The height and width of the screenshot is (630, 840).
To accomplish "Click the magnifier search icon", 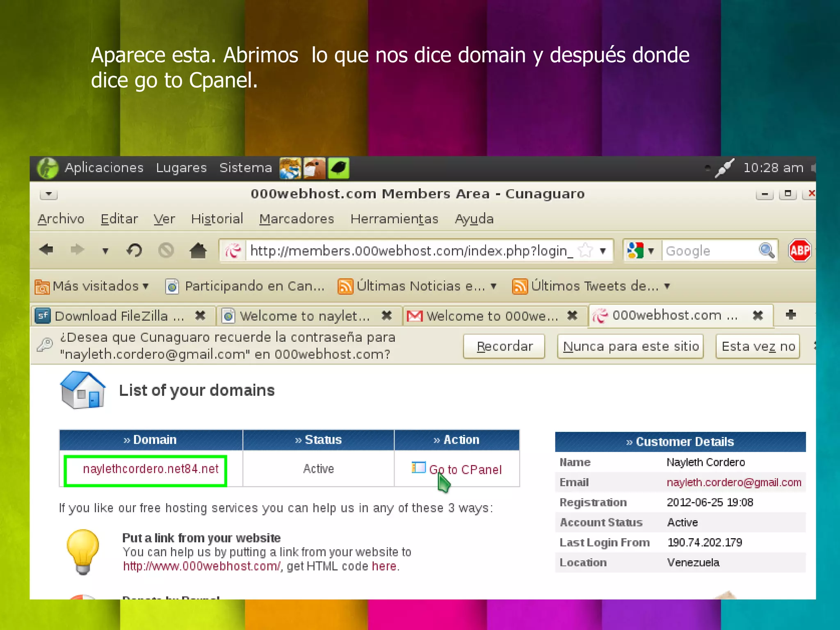I will pos(767,251).
